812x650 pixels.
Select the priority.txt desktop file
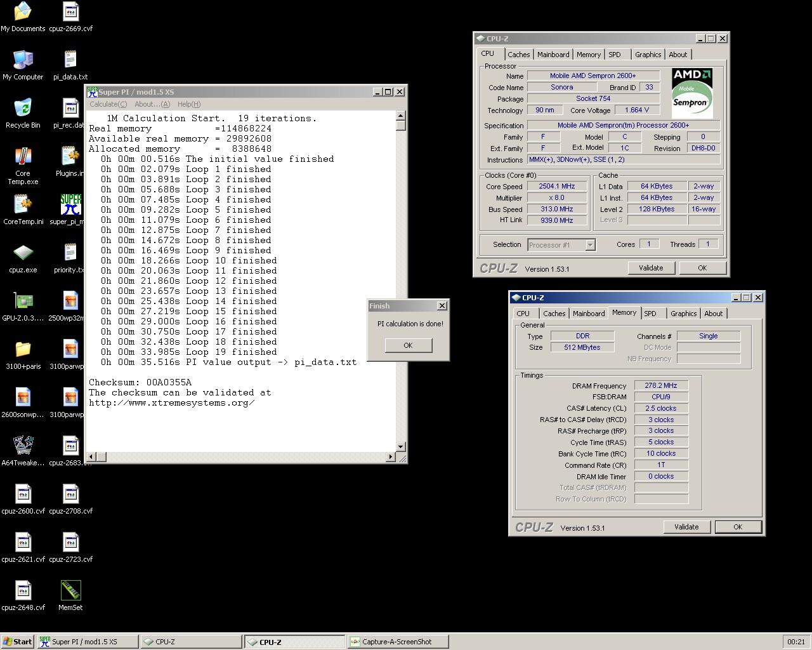point(70,258)
